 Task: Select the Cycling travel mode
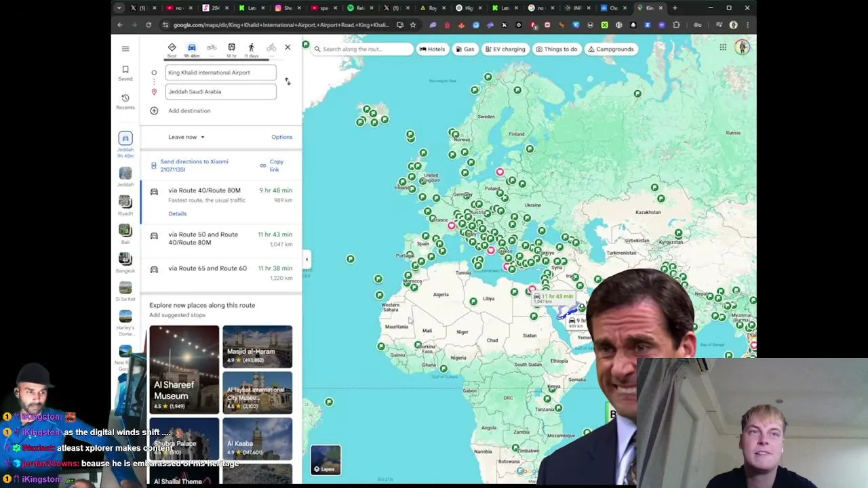click(x=271, y=49)
